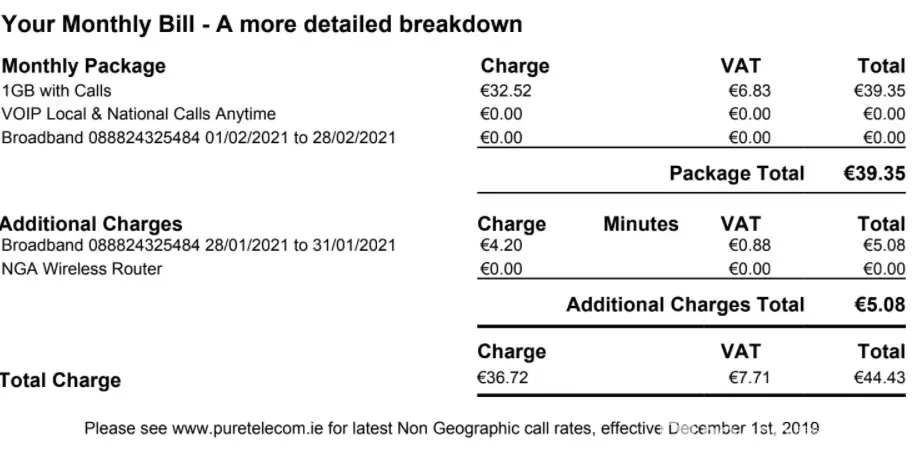This screenshot has width=921, height=467.
Task: Click the "Additional Charges Total" label
Action: point(685,305)
